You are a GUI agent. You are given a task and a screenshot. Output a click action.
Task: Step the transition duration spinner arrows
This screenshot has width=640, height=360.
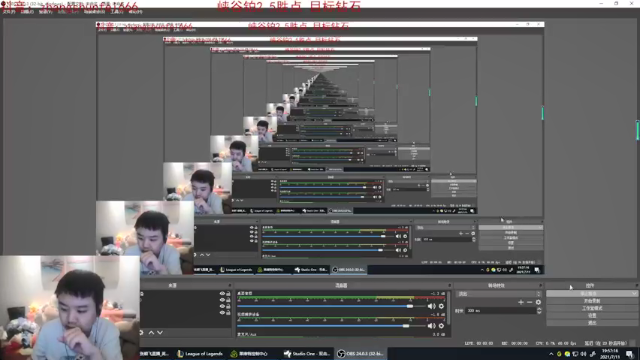(539, 311)
